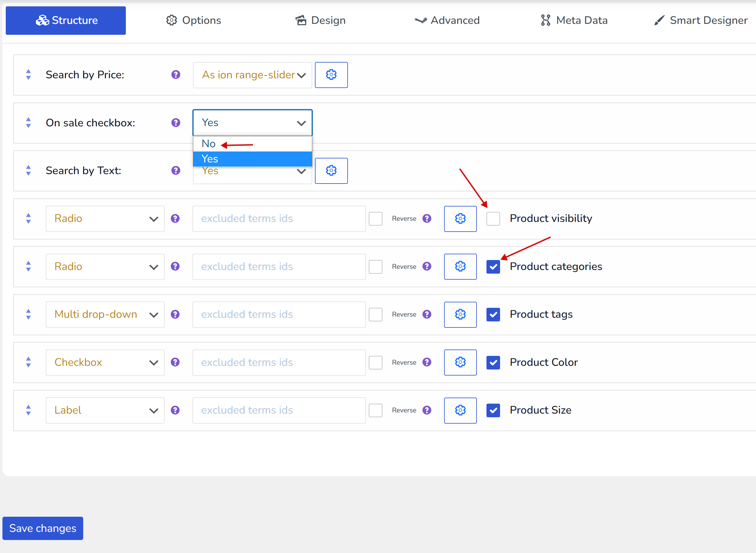Select No in the On sale dropdown list

(x=209, y=144)
